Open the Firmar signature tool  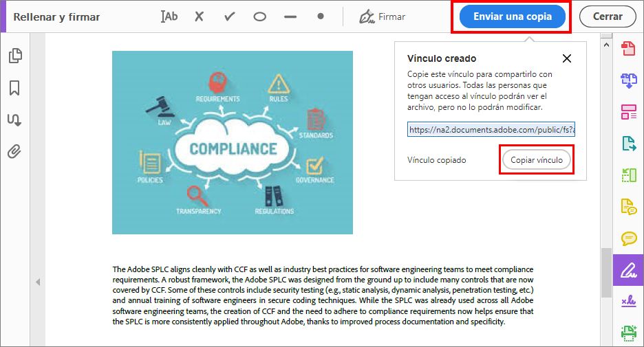click(x=382, y=16)
